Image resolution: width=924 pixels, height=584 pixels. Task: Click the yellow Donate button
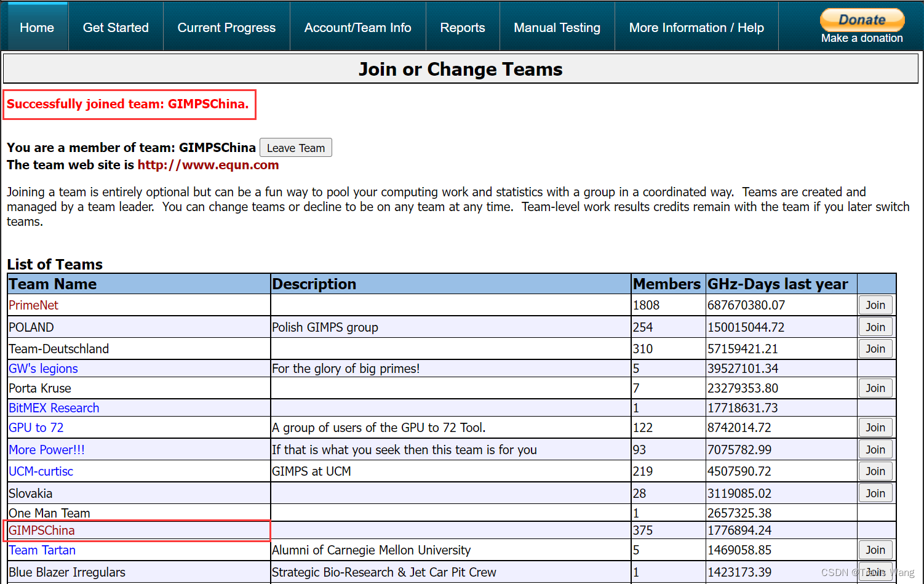pyautogui.click(x=862, y=20)
